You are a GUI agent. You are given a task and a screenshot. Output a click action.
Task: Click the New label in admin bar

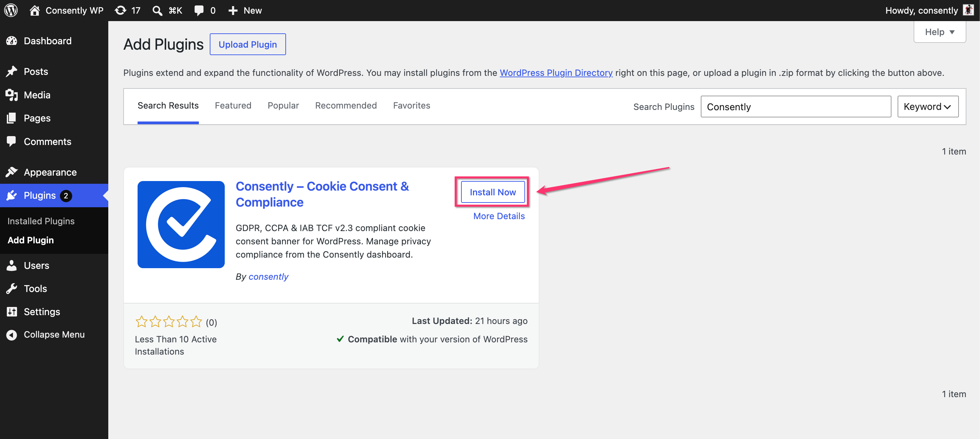(253, 10)
